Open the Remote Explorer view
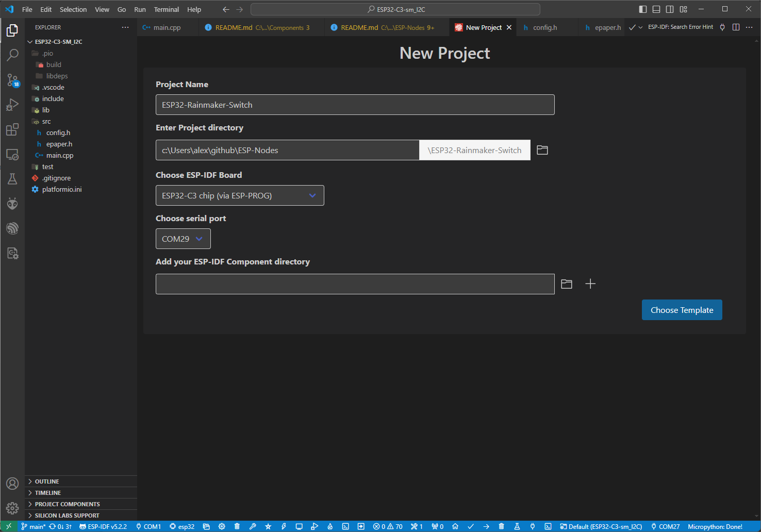The width and height of the screenshot is (761, 532). click(x=12, y=154)
